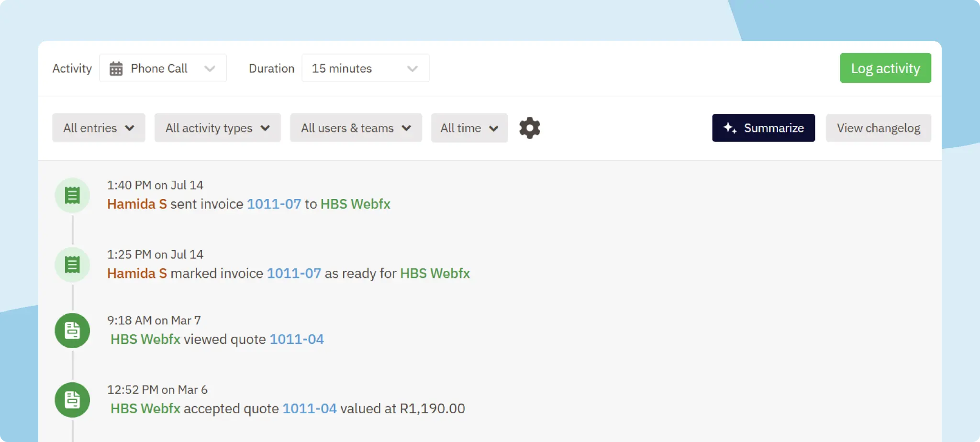Change the All time filter

point(469,128)
